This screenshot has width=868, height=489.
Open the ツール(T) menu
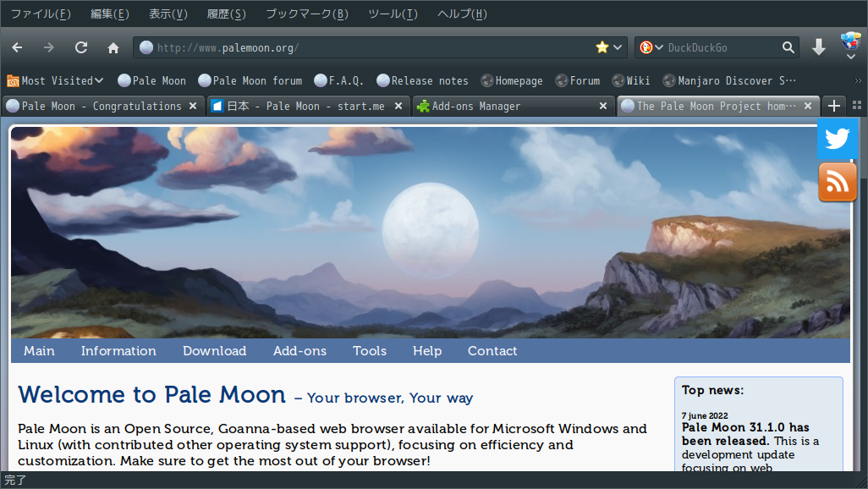click(393, 14)
